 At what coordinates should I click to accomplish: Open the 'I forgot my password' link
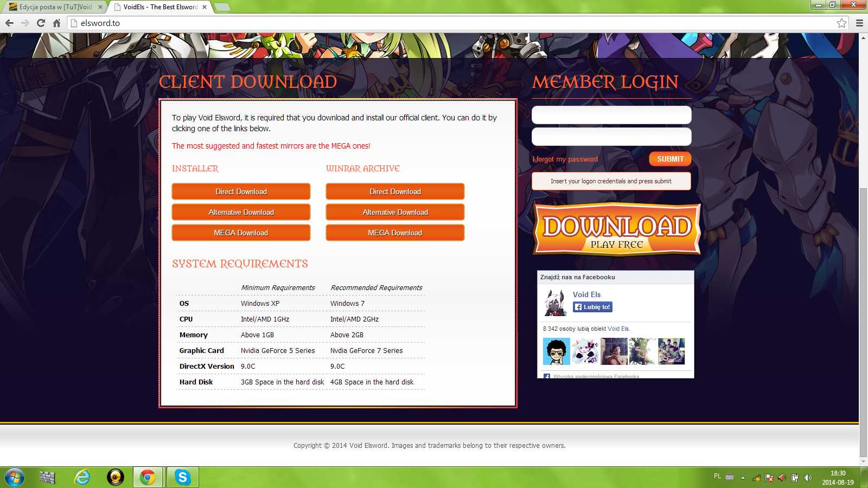(565, 159)
